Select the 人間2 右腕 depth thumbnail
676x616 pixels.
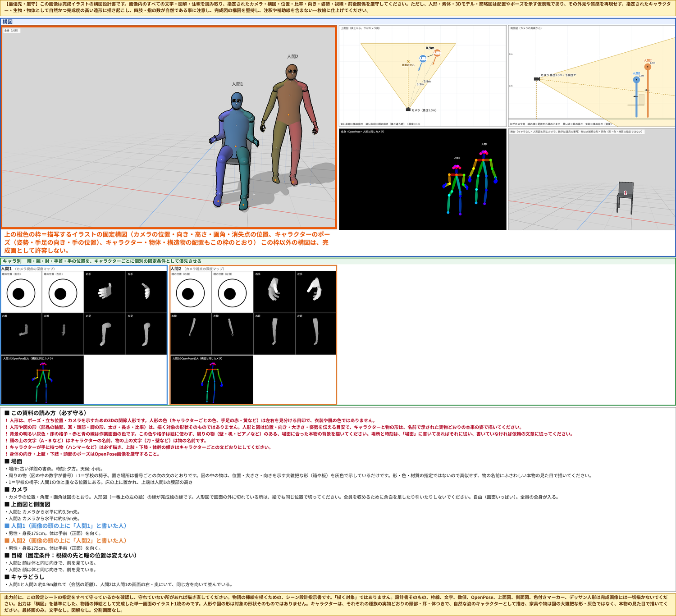(191, 334)
